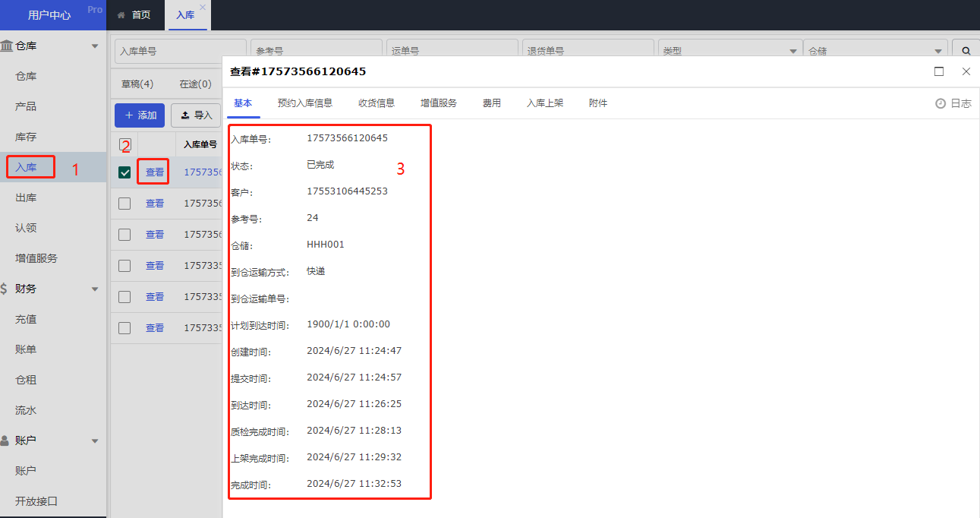Open the 日志 log with clock icon
The width and height of the screenshot is (980, 518).
point(953,103)
